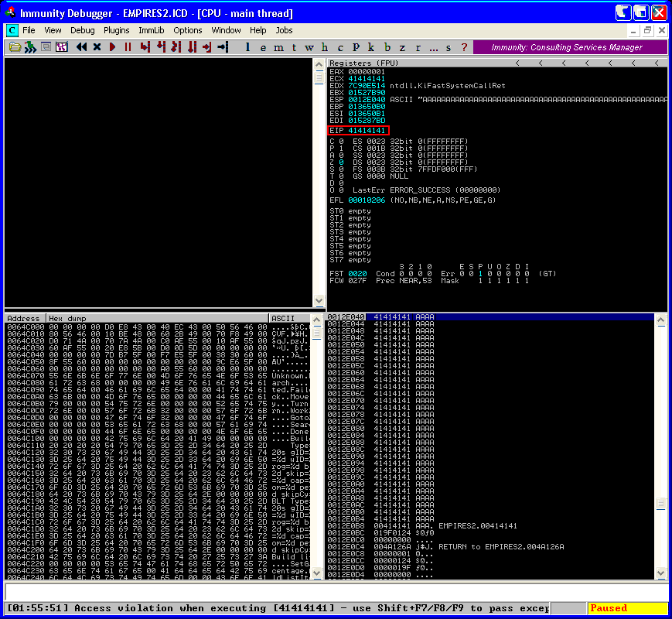
Task: Click the Trace into toolbar icon
Action: tap(176, 47)
